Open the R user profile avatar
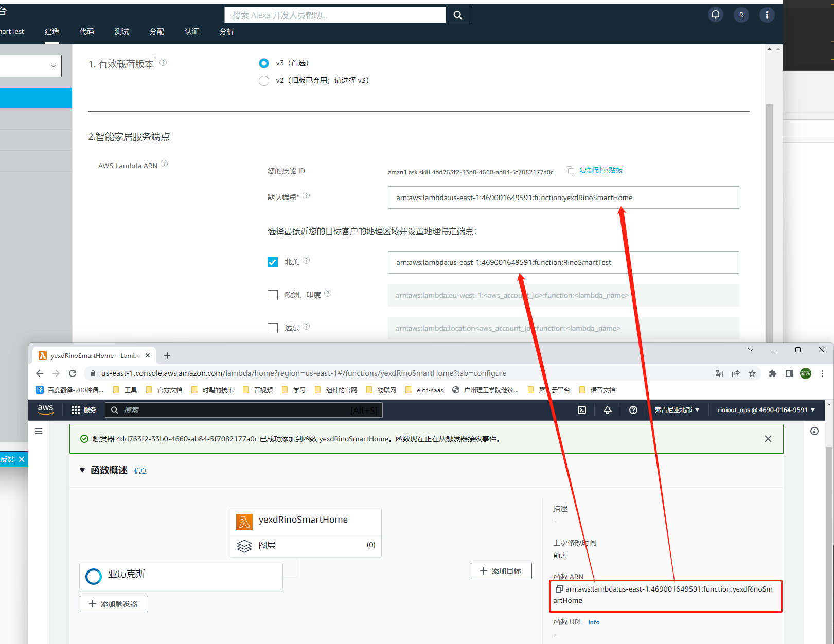Viewport: 834px width, 644px height. (741, 15)
